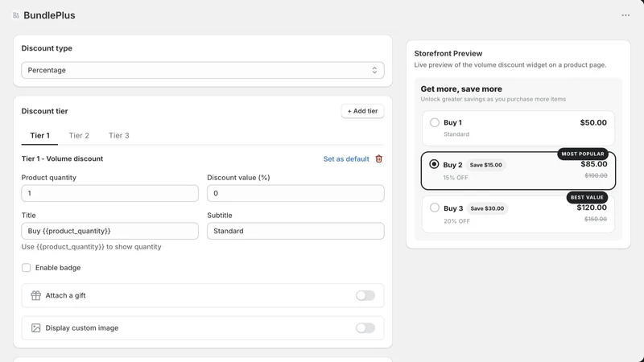Check the Enable badge checkbox

tap(27, 268)
